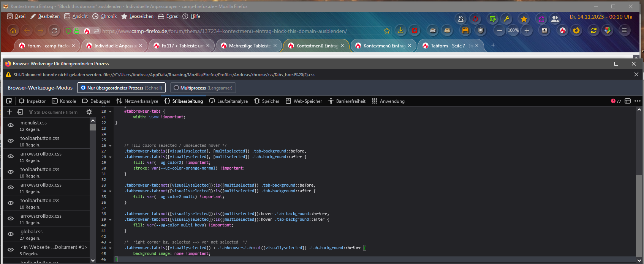Click the element picker icon in devtools
The width and height of the screenshot is (644, 264).
pyautogui.click(x=9, y=101)
